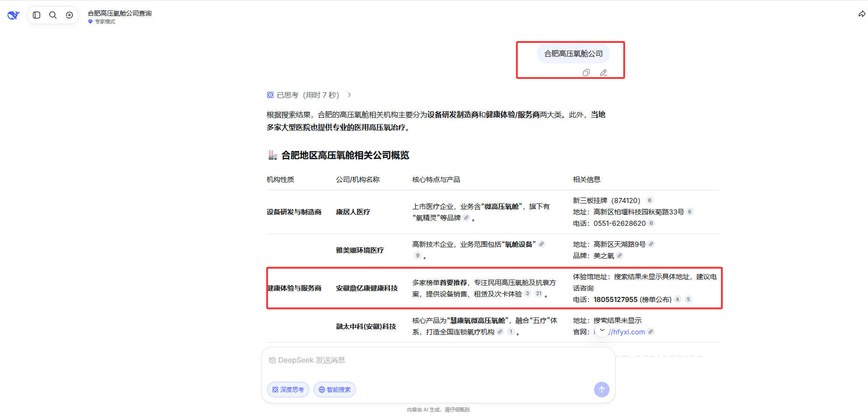Open the link icon after 品牌：美之氧
Image resolution: width=868 pixels, height=416 pixels.
click(620, 255)
